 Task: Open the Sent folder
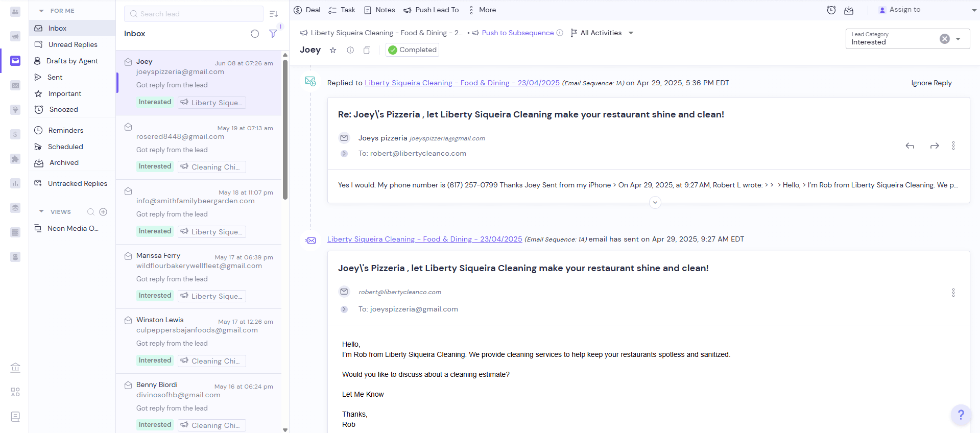73,77
